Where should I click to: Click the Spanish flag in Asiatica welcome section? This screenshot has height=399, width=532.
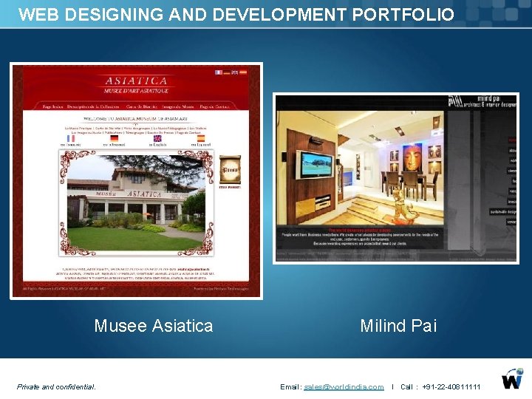point(201,138)
